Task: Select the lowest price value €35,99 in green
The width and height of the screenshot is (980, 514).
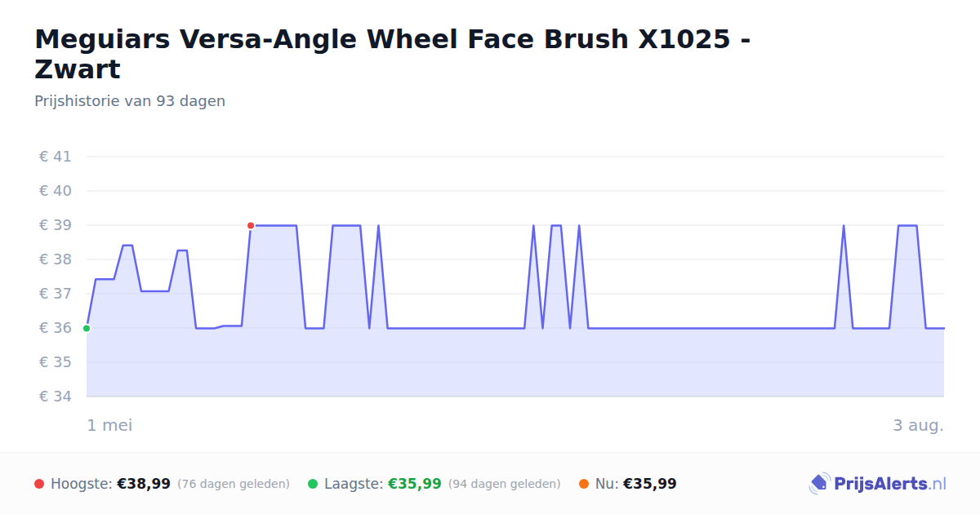Action: [415, 484]
